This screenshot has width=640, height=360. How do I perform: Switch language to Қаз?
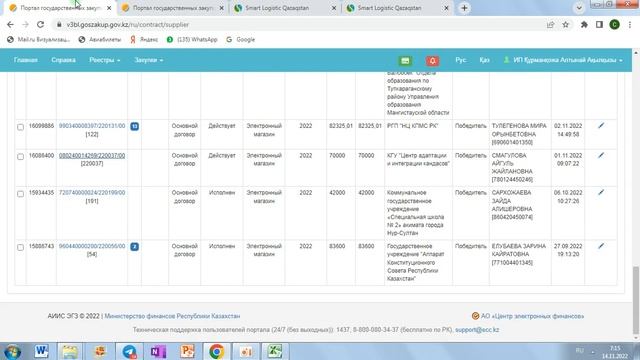click(x=484, y=60)
